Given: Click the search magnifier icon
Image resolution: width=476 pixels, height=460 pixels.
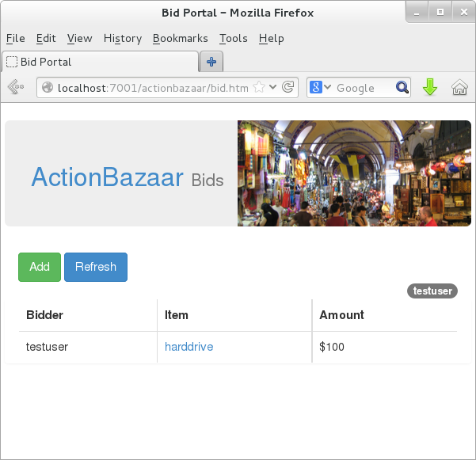Looking at the screenshot, I should (402, 87).
